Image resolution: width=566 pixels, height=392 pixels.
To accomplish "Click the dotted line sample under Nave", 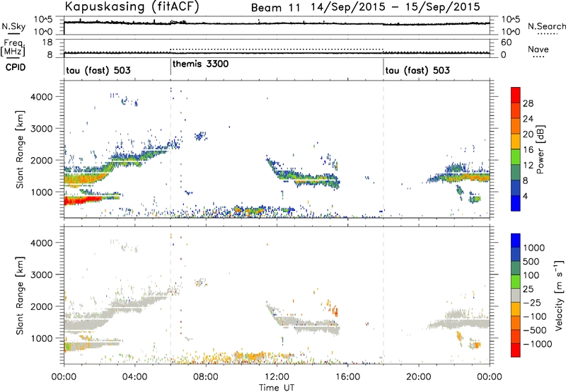I will coord(539,57).
